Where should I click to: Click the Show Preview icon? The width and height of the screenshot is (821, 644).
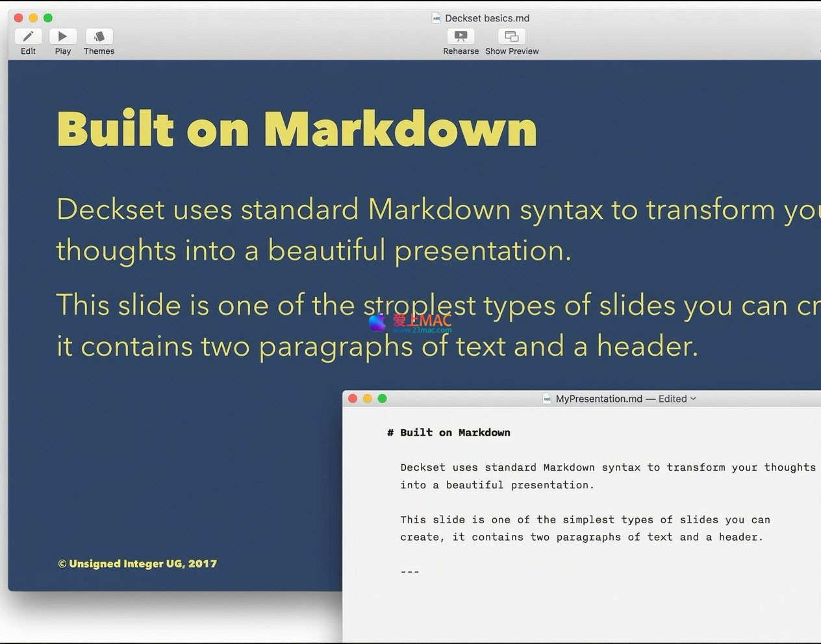511,36
